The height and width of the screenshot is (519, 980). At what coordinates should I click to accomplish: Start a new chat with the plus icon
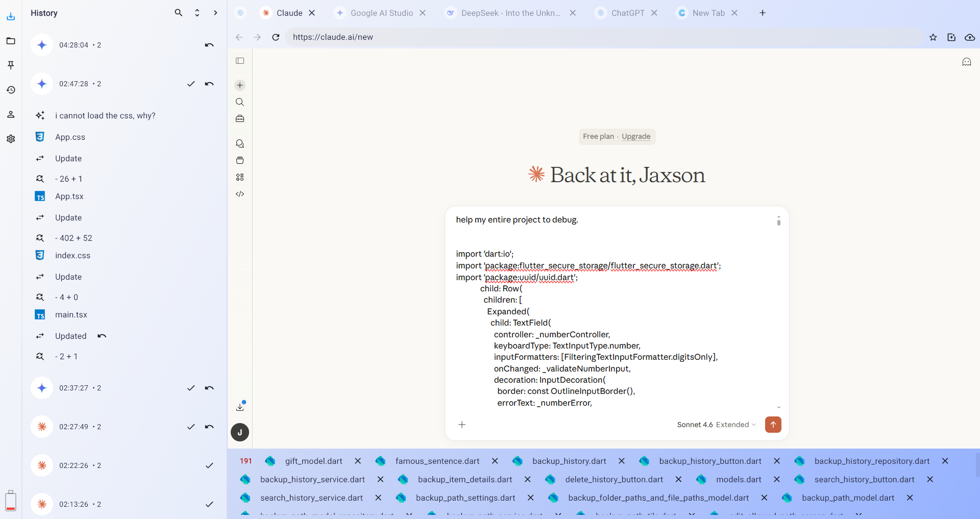pyautogui.click(x=240, y=85)
